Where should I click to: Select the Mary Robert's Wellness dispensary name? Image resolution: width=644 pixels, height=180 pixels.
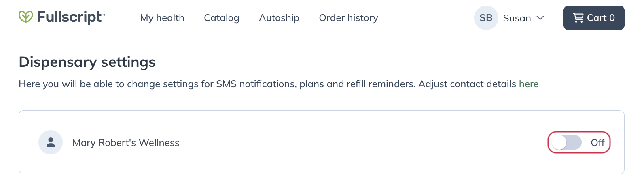[126, 143]
